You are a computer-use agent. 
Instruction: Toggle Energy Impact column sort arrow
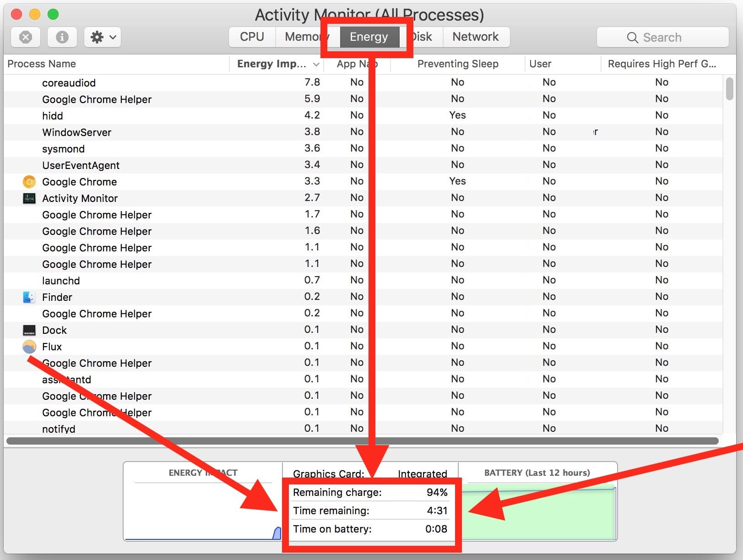(316, 64)
